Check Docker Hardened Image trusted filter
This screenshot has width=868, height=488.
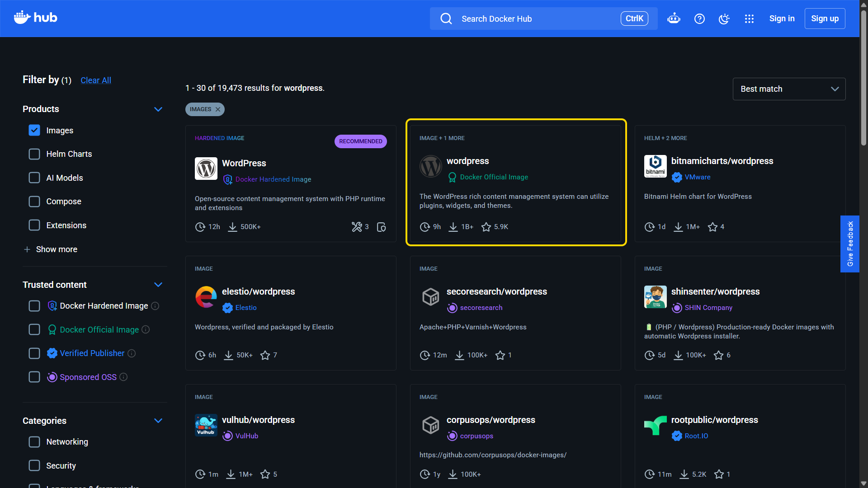tap(34, 306)
